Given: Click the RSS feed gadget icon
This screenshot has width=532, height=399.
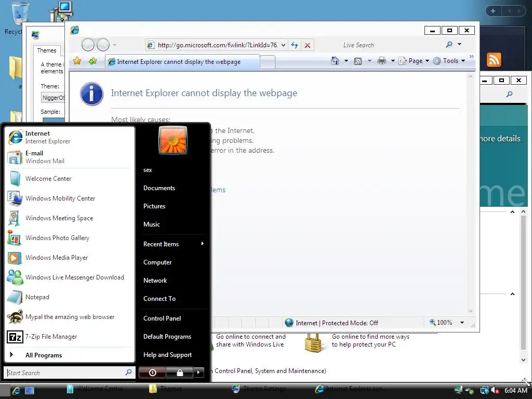Looking at the screenshot, I should click(494, 60).
